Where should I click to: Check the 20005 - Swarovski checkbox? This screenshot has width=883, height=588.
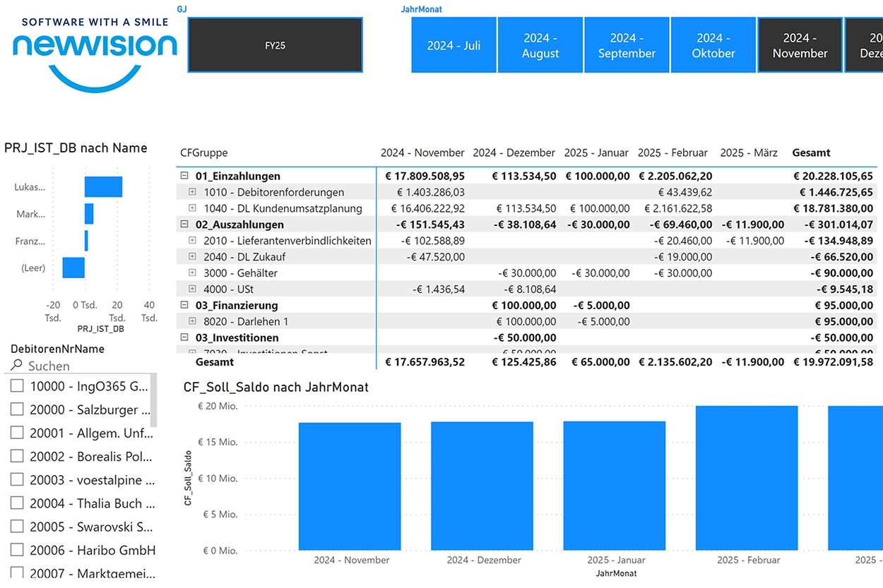pyautogui.click(x=17, y=527)
